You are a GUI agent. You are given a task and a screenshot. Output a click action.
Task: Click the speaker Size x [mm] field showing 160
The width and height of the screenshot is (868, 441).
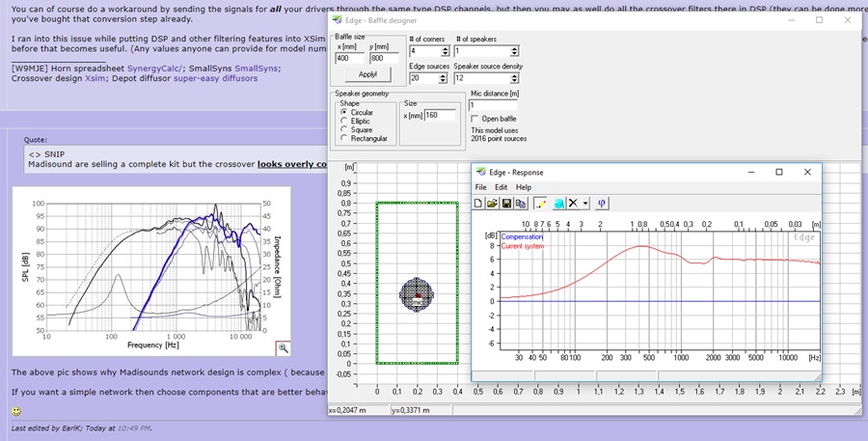click(x=440, y=115)
